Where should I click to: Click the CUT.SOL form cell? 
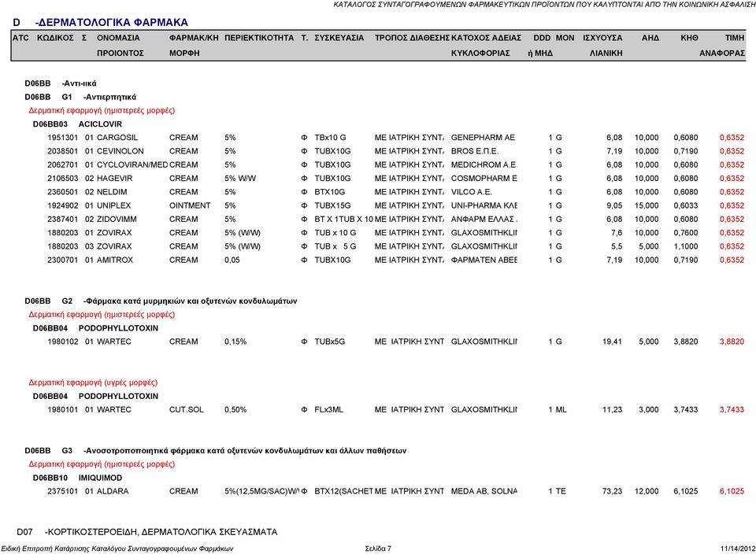187,409
